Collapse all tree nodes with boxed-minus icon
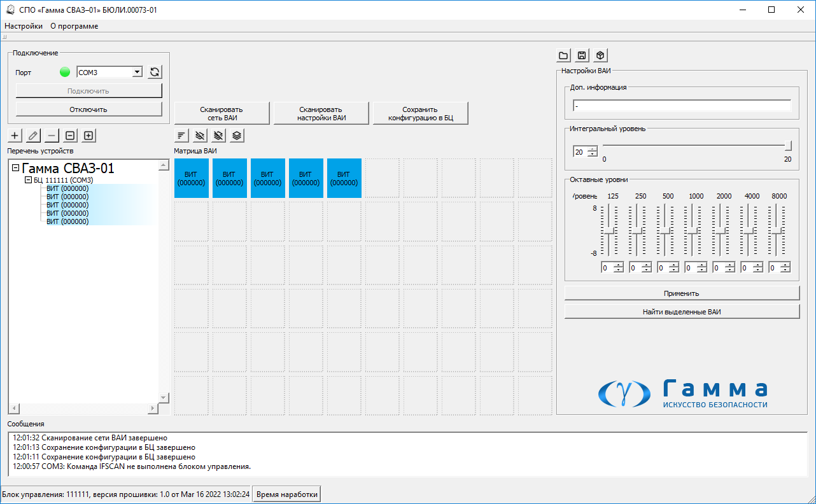The image size is (816, 504). [71, 136]
